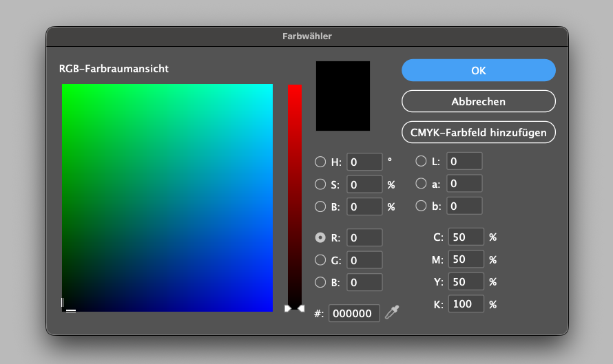Select the L lightness radio button
The height and width of the screenshot is (364, 613).
point(421,161)
